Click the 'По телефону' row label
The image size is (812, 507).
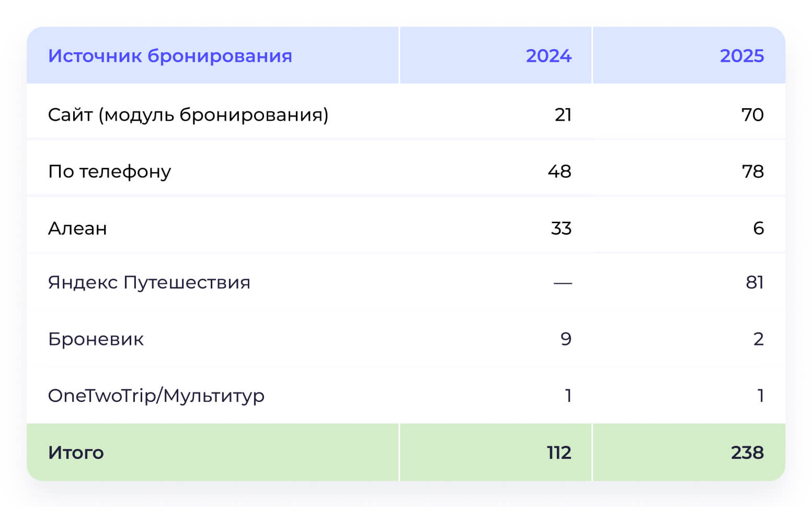tap(110, 171)
